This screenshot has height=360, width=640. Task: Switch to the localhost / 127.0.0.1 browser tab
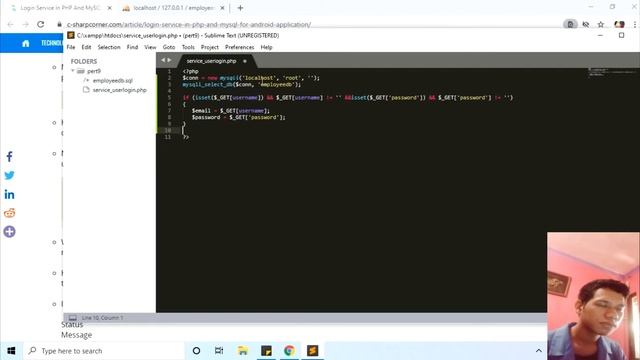(174, 8)
